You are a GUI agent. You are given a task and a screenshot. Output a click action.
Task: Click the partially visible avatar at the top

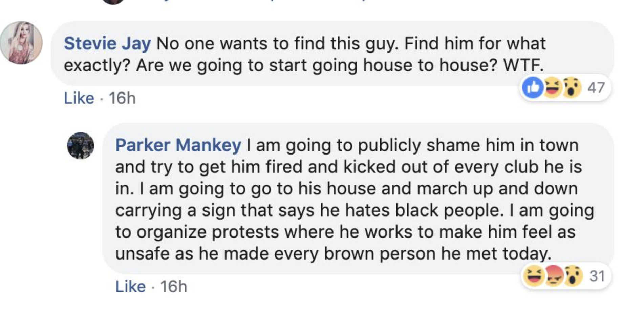click(x=113, y=1)
